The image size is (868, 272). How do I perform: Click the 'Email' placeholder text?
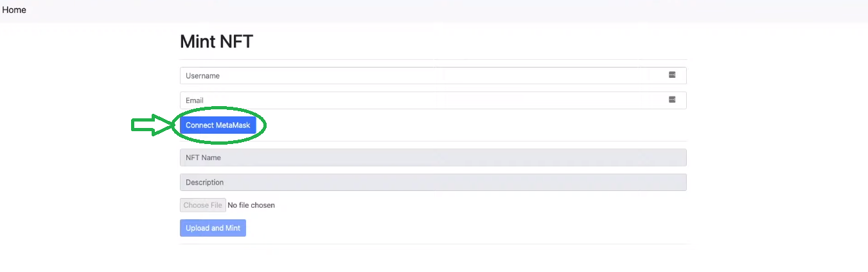tap(195, 100)
